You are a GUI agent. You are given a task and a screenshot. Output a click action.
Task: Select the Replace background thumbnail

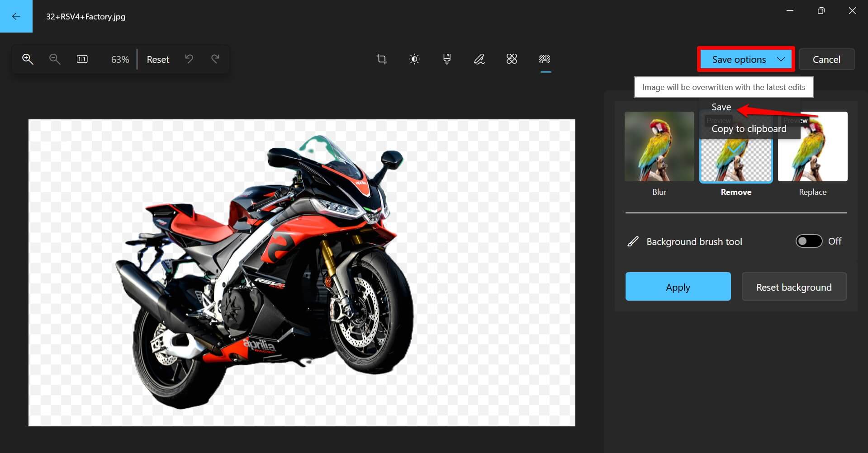[x=813, y=146]
